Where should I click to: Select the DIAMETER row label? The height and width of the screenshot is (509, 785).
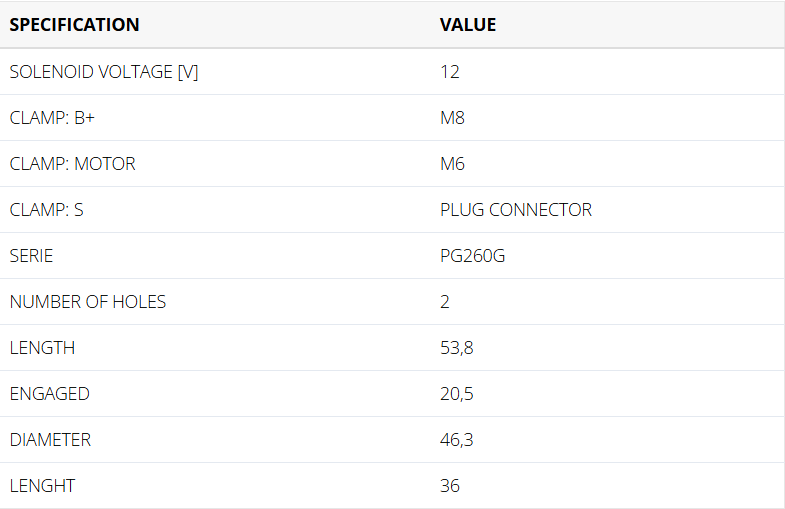(x=50, y=440)
